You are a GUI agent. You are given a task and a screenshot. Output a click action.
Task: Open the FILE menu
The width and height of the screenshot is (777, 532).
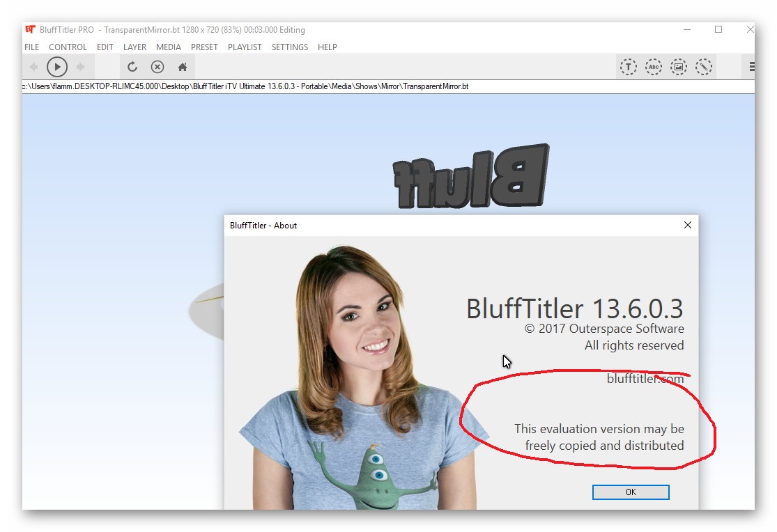(32, 47)
